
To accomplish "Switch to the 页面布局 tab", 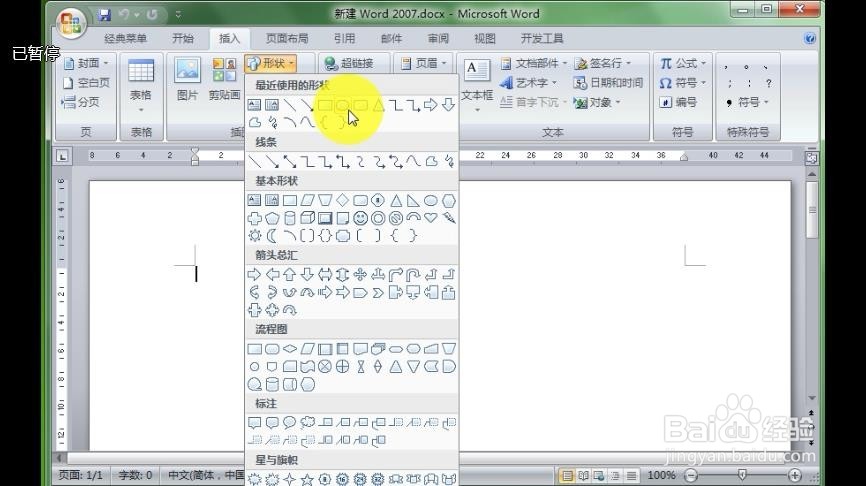I will click(x=287, y=39).
